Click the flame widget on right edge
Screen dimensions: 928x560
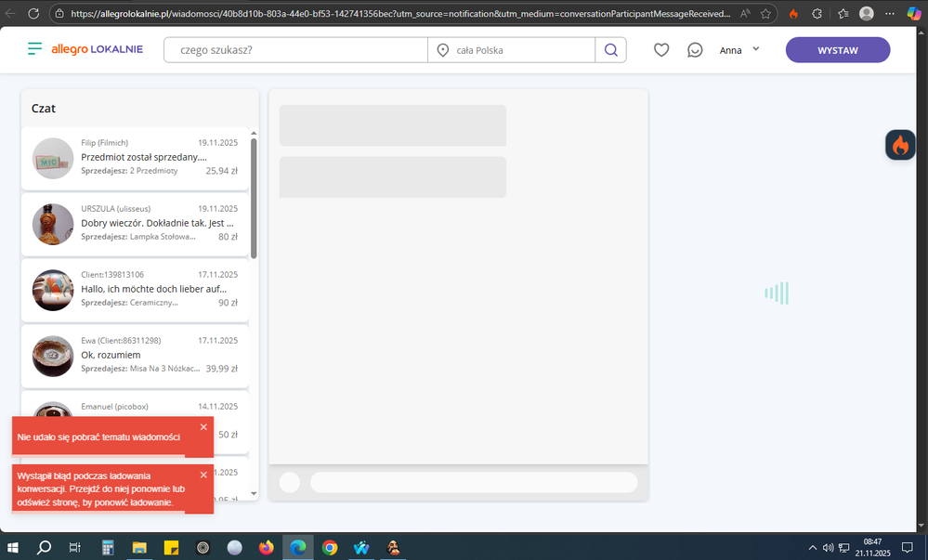[x=899, y=146]
